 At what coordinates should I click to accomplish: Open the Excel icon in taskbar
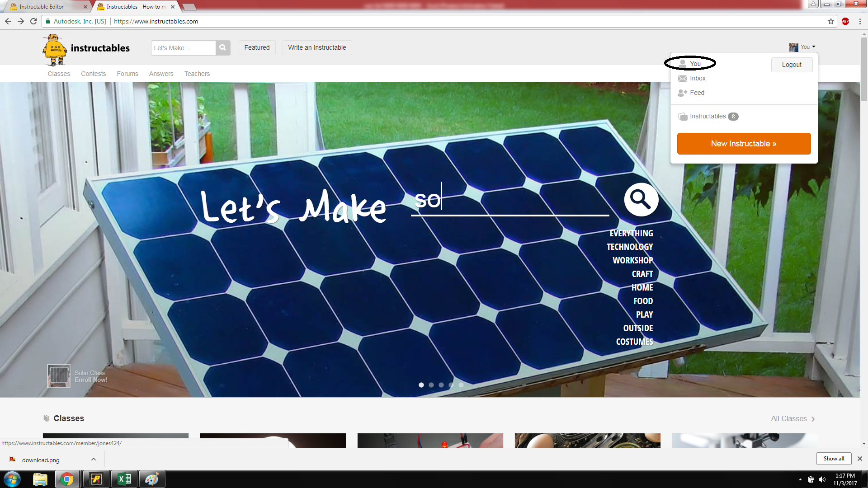click(x=124, y=479)
